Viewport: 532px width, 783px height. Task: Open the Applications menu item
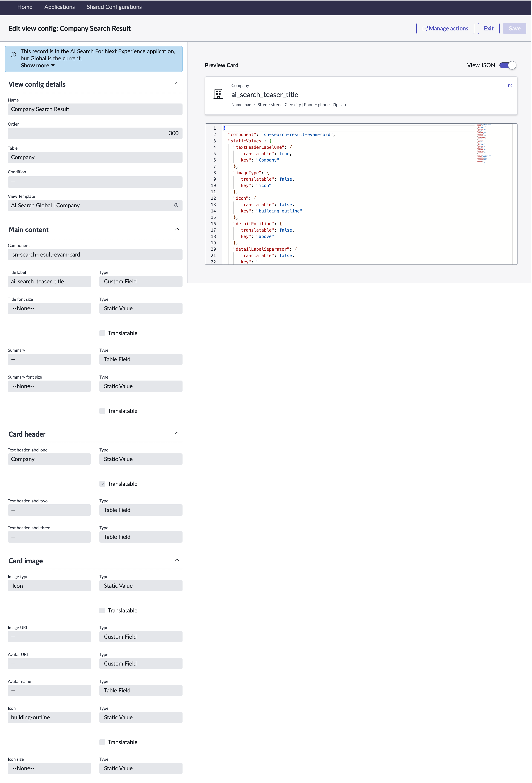coord(60,7)
